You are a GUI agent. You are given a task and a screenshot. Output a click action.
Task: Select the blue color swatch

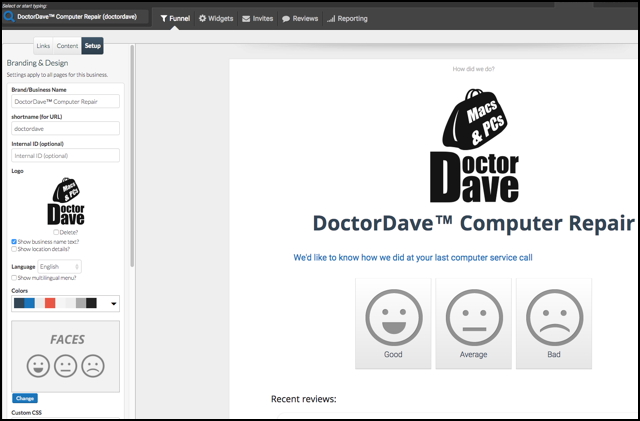29,303
